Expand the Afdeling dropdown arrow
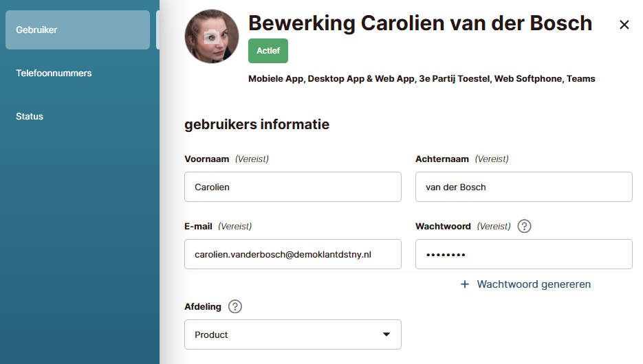 386,334
